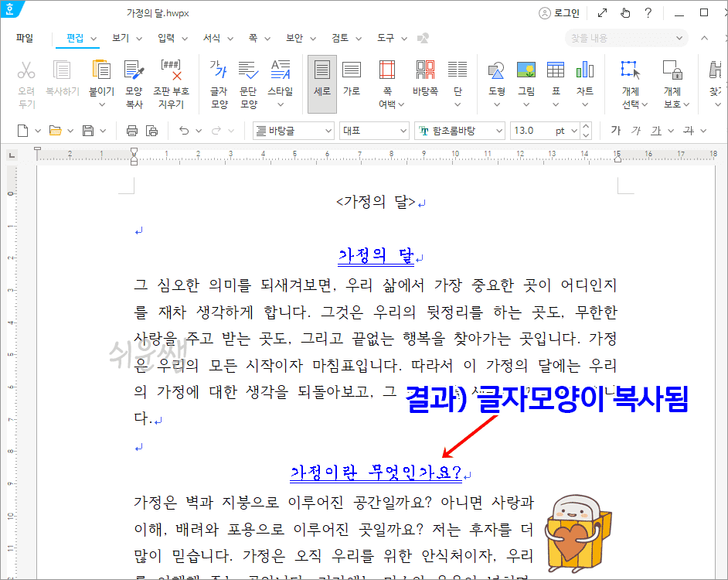This screenshot has height=580, width=728.
Task: Switch page orientation to 가로 (landscape)
Action: point(352,81)
